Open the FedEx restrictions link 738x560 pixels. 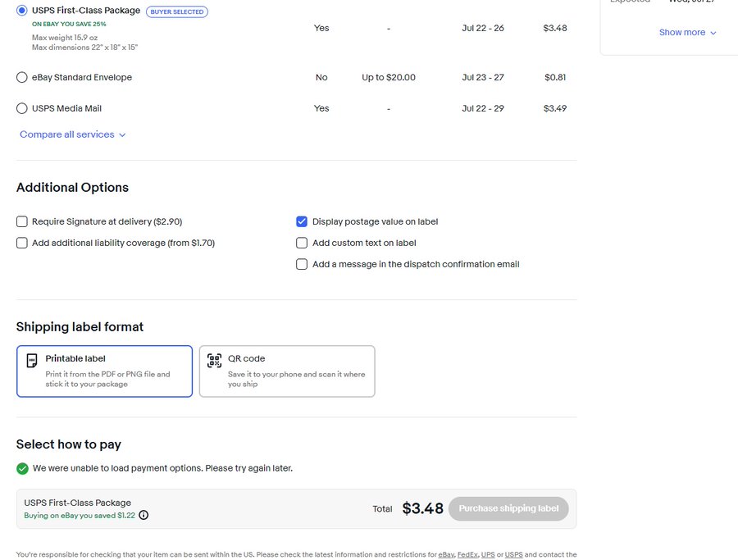tap(467, 555)
